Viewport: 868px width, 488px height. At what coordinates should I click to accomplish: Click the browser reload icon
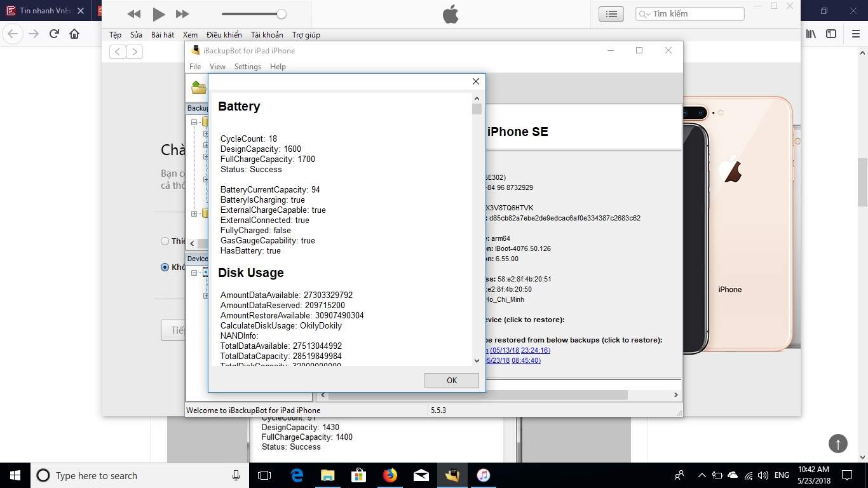[54, 34]
